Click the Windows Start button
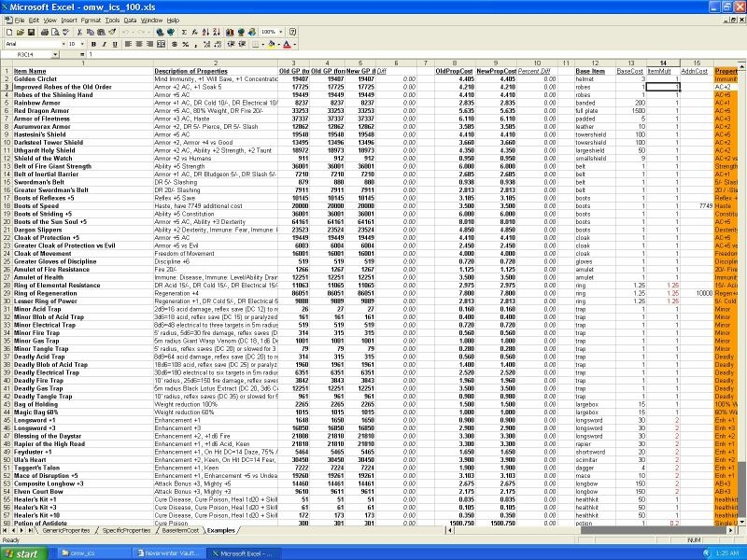The height and width of the screenshot is (560, 747). [25, 553]
